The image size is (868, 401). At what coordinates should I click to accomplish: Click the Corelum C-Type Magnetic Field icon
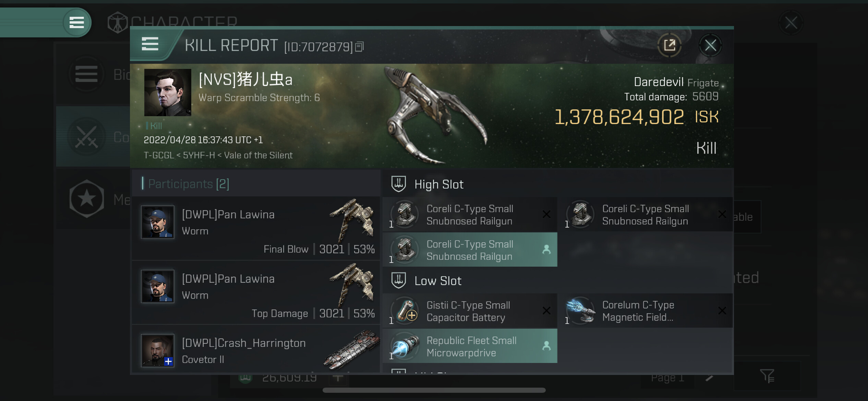click(581, 311)
